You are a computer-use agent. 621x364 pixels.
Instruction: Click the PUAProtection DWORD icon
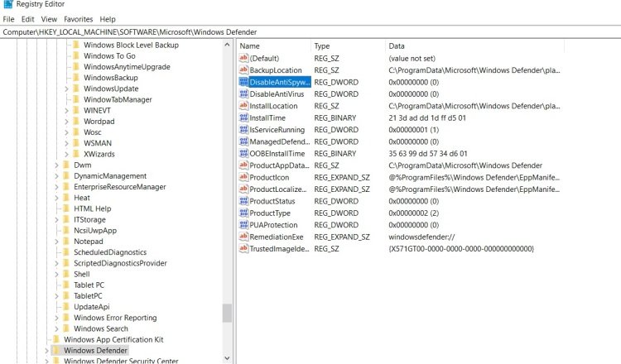[243, 225]
